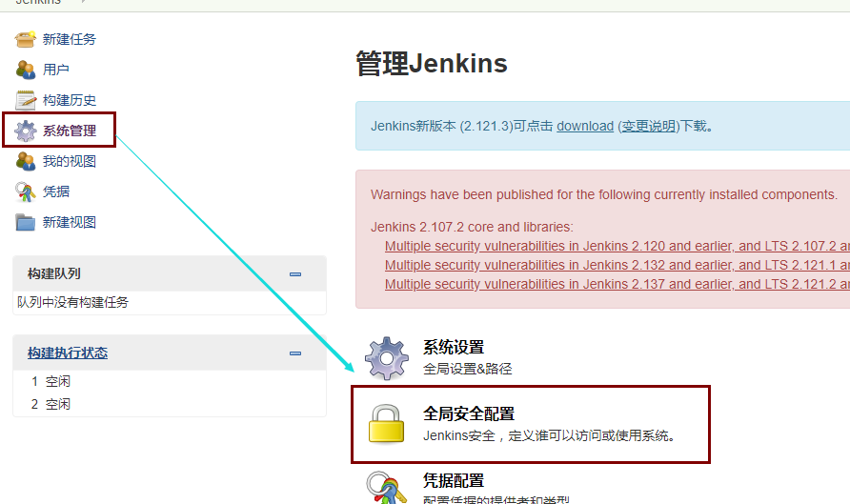Screen dimensions: 850x504
Task: Click the 系统设置 large gear icon
Action: (387, 358)
